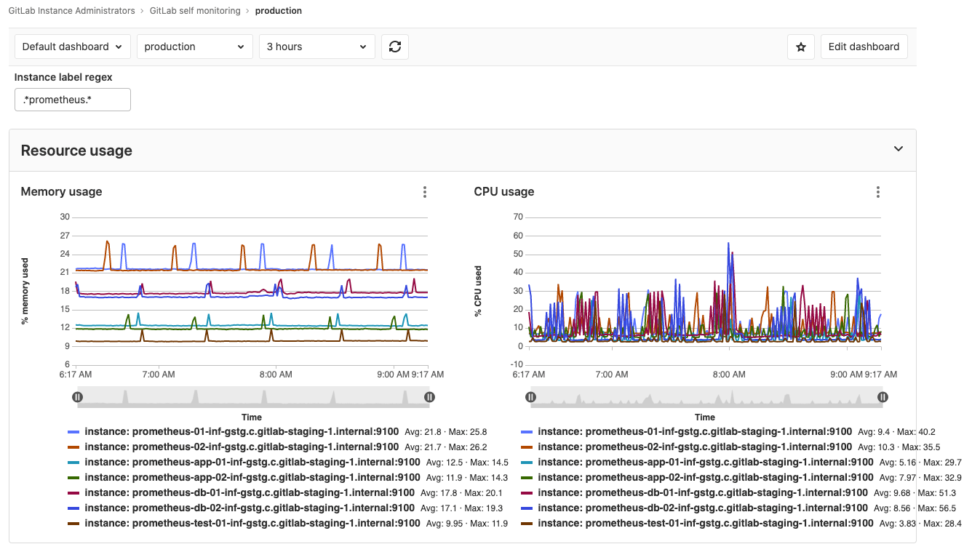This screenshot has height=552, width=980.
Task: Click the refresh dashboard icon
Action: pos(394,46)
